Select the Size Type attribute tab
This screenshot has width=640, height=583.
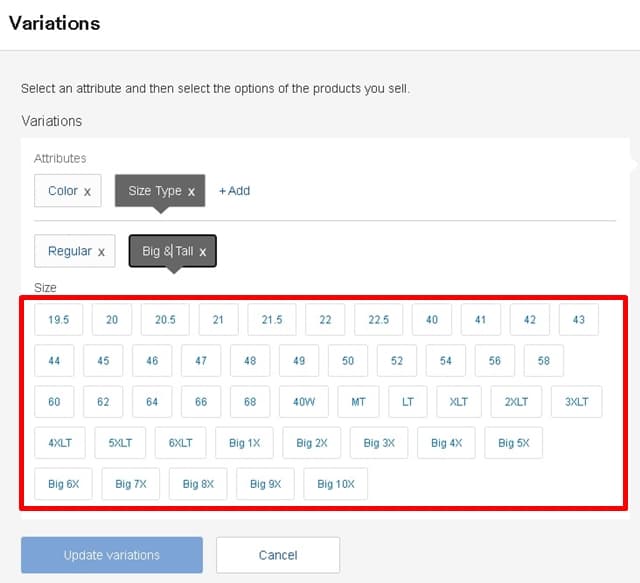[154, 191]
